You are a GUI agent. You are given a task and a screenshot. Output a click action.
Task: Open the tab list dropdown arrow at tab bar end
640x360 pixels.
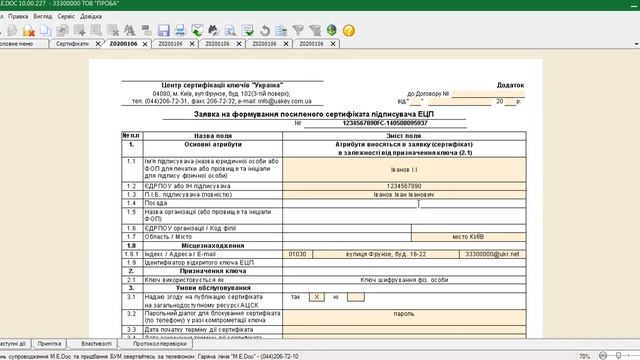pyautogui.click(x=636, y=44)
